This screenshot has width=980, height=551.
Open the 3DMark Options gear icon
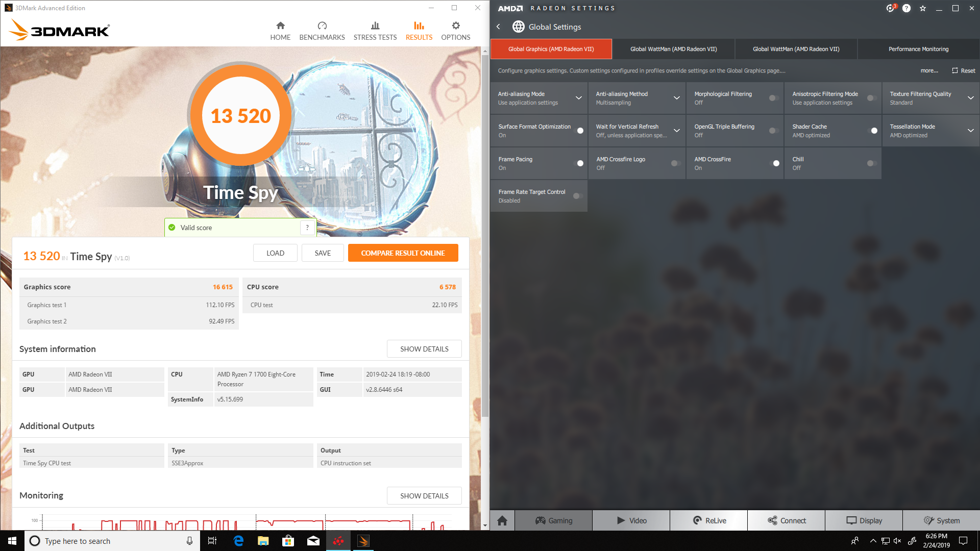455,26
